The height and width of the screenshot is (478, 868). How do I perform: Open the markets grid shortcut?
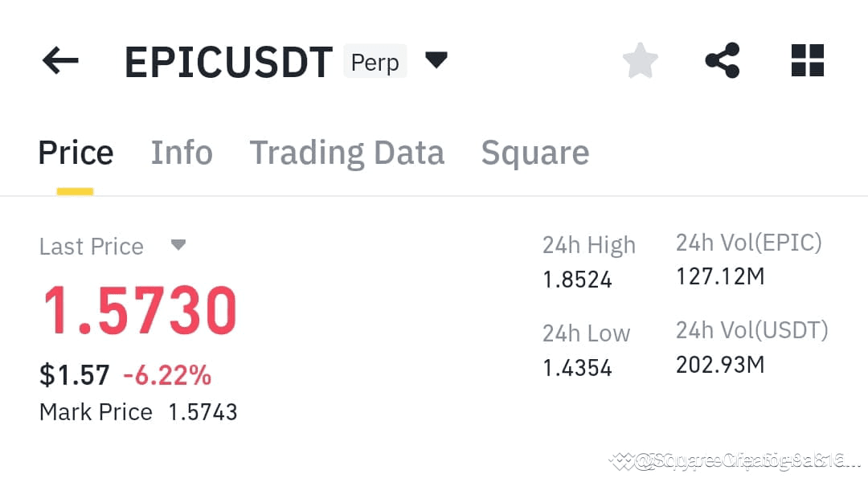808,59
